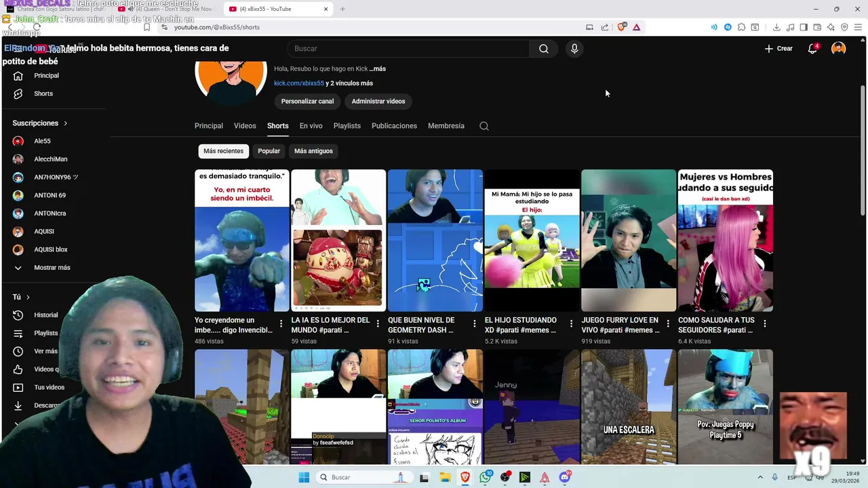Expand Suscripciones section chevron

(66, 123)
